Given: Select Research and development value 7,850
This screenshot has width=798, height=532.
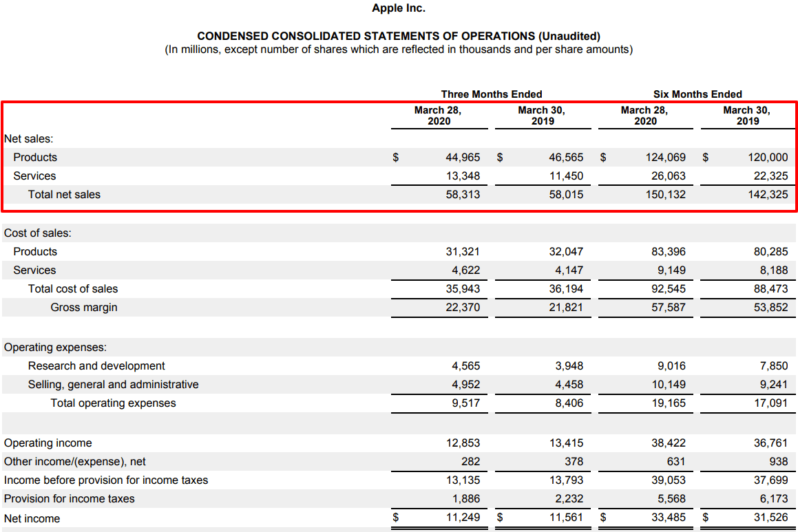Looking at the screenshot, I should (x=774, y=366).
